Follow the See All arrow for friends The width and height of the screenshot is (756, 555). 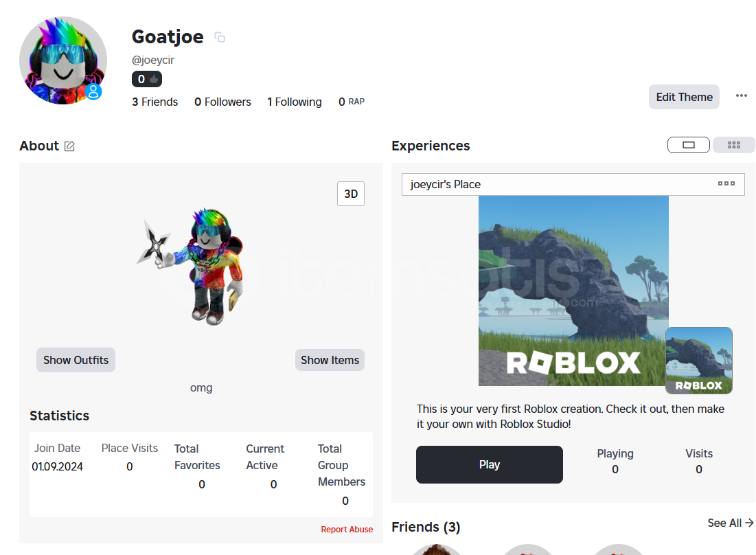pos(730,523)
